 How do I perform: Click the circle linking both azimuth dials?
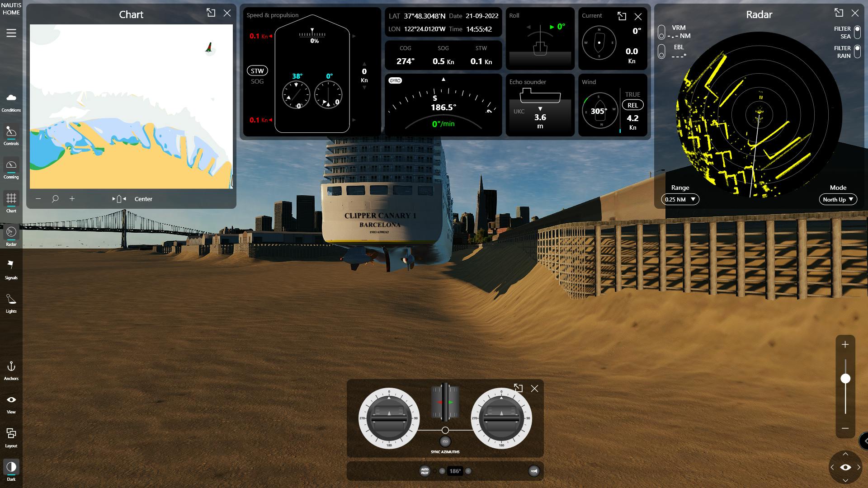(x=445, y=430)
